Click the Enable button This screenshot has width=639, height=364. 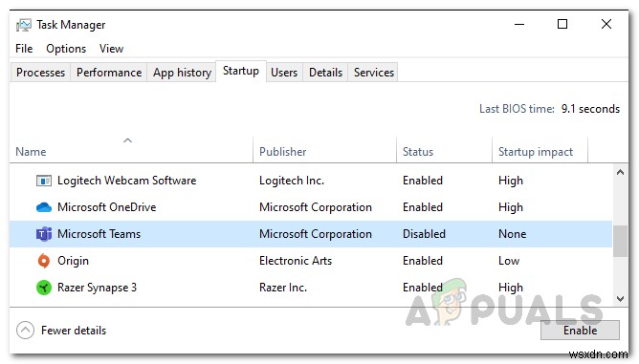tap(580, 331)
